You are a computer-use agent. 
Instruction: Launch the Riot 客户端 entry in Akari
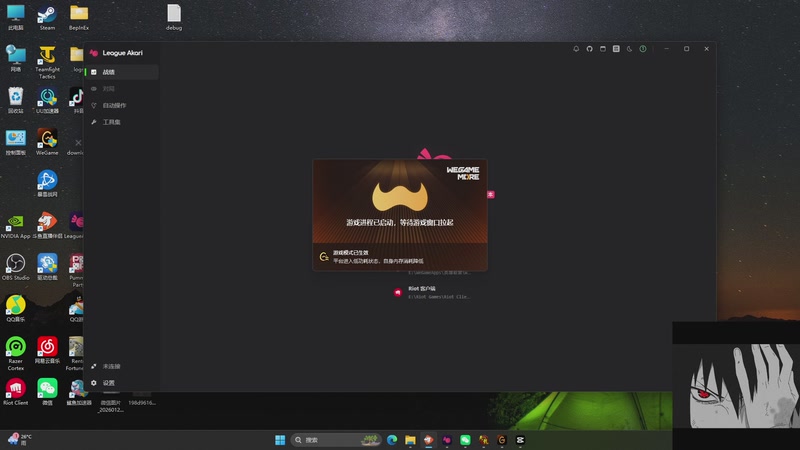[x=433, y=292]
